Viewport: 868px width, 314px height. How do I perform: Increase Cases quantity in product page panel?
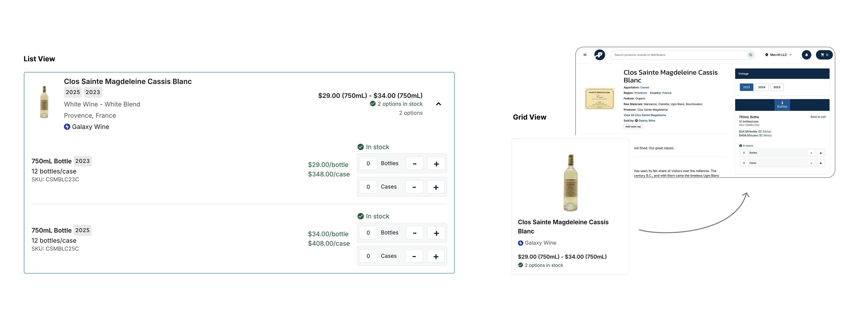820,163
